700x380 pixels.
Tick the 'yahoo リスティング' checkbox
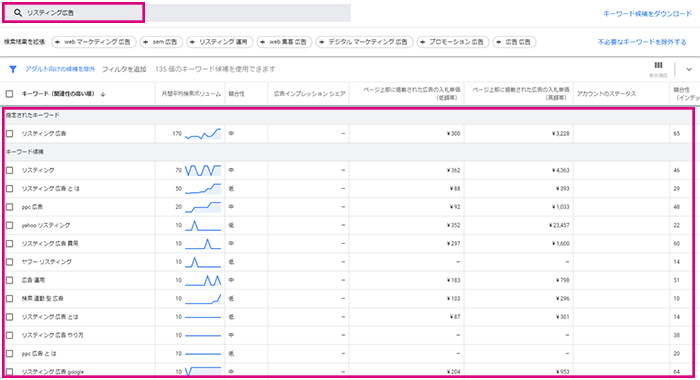[9, 225]
